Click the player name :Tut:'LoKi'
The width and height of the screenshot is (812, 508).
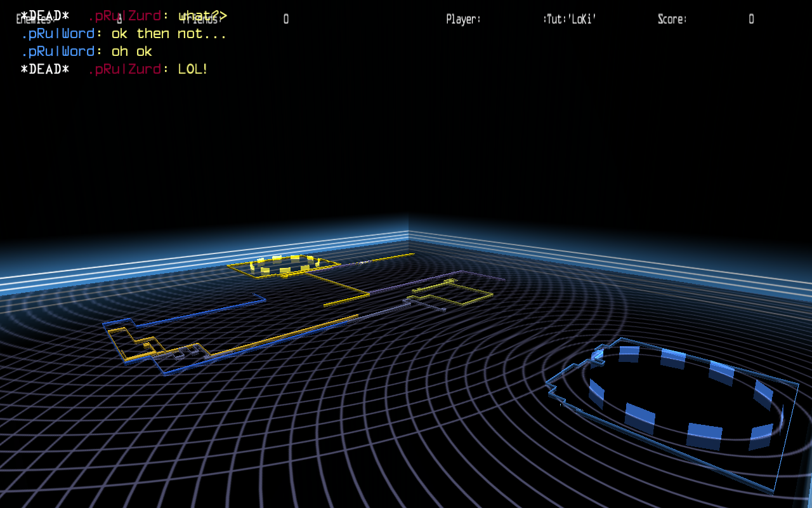point(570,19)
